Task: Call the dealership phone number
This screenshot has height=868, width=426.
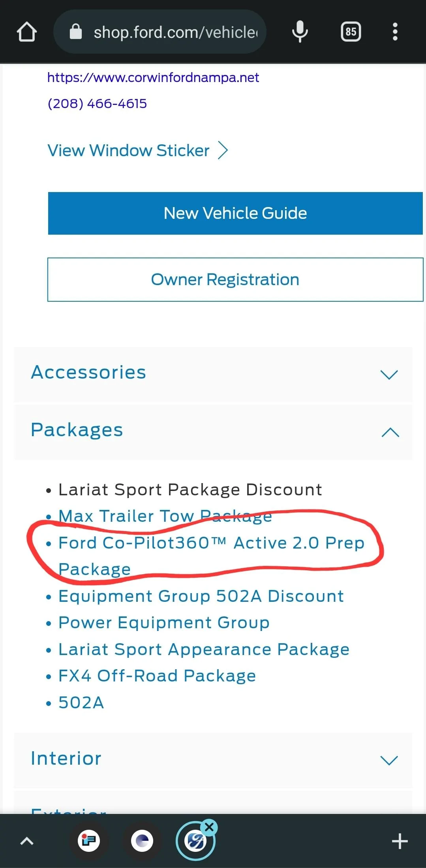Action: (97, 104)
